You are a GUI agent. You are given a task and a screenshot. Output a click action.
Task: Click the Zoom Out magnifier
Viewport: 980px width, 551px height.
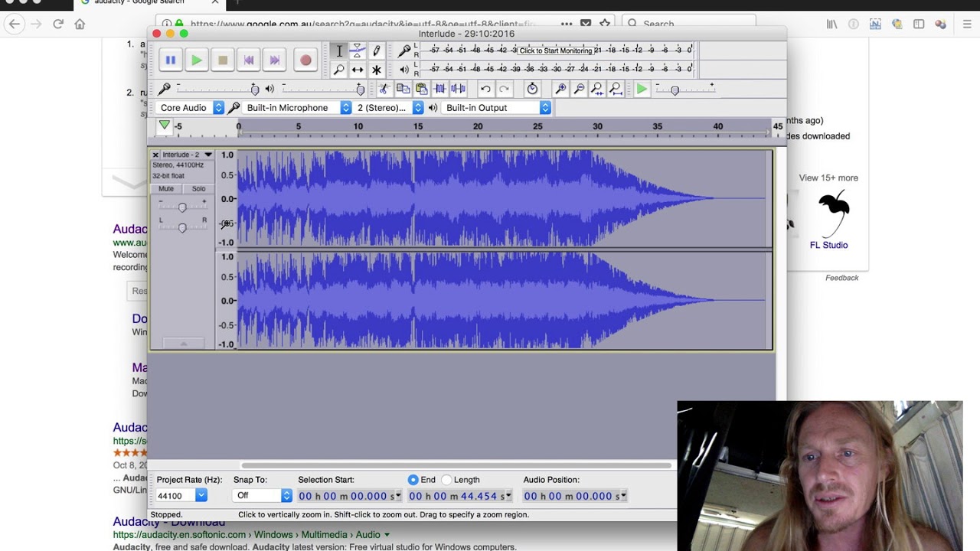coord(579,89)
